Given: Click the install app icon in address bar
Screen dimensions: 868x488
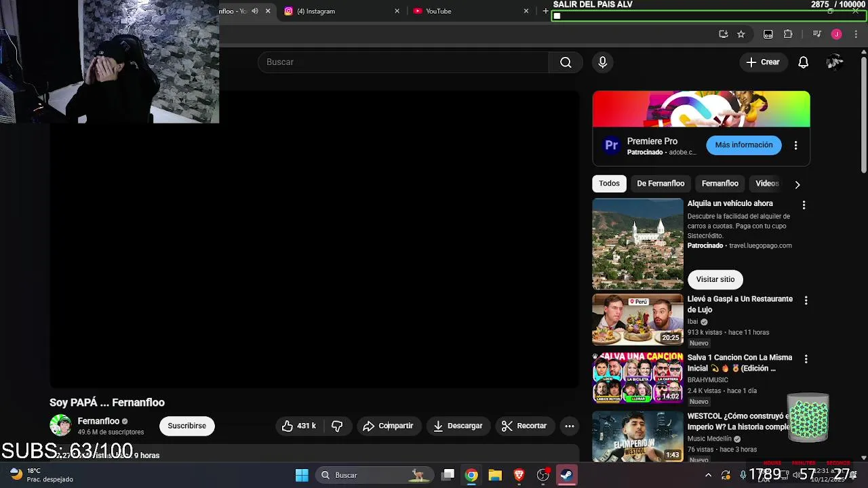Looking at the screenshot, I should point(724,34).
